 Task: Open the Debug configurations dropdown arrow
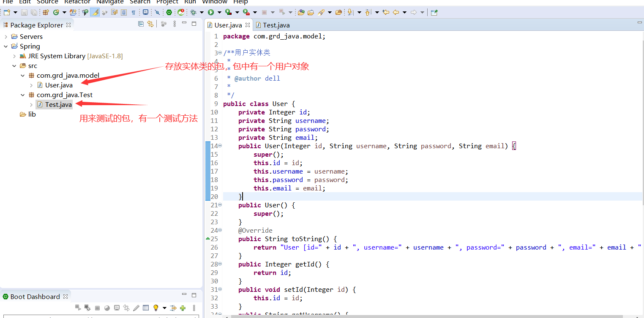(202, 12)
